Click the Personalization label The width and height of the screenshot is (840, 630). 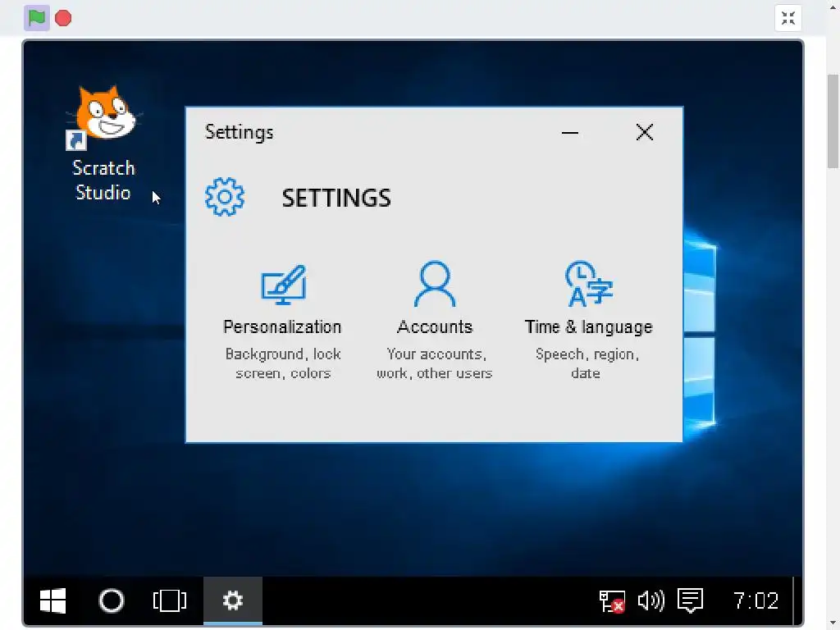pyautogui.click(x=282, y=326)
